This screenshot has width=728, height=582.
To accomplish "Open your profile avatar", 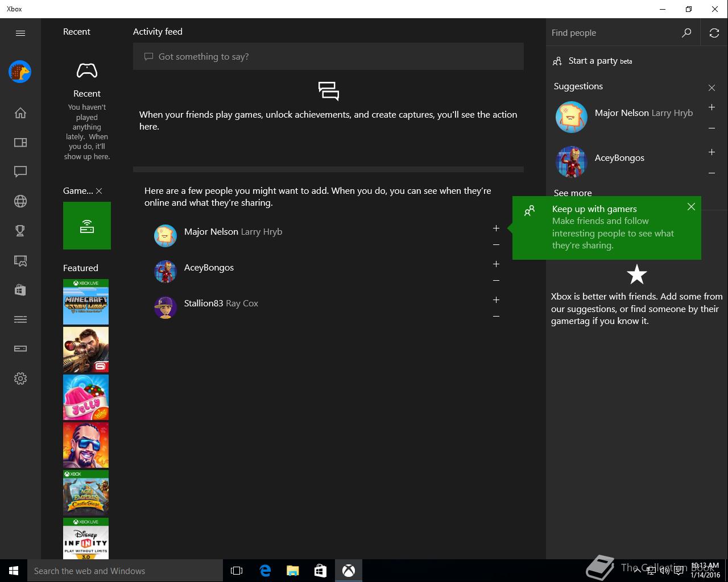I will point(20,72).
